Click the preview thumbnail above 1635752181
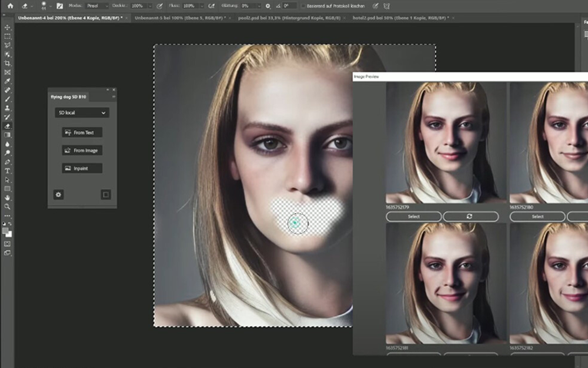This screenshot has width=588, height=368. [446, 284]
